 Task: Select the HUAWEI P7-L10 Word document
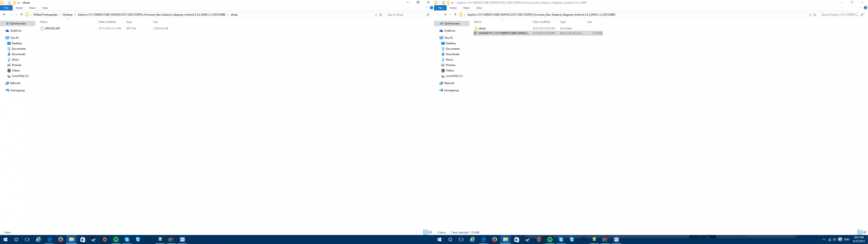tap(503, 33)
